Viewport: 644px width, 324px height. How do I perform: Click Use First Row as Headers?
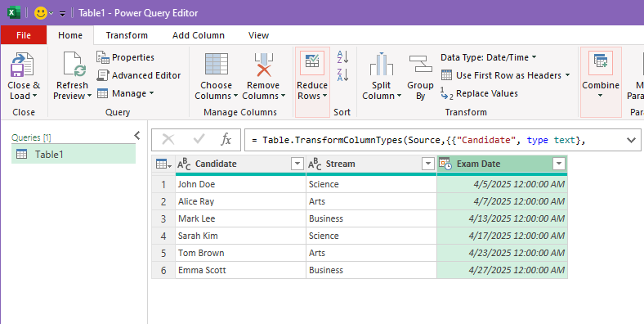click(x=501, y=75)
